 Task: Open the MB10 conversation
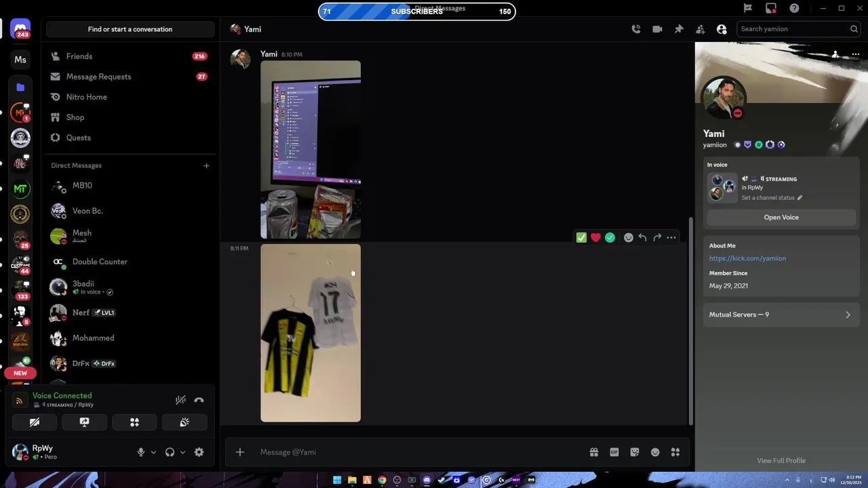point(130,186)
